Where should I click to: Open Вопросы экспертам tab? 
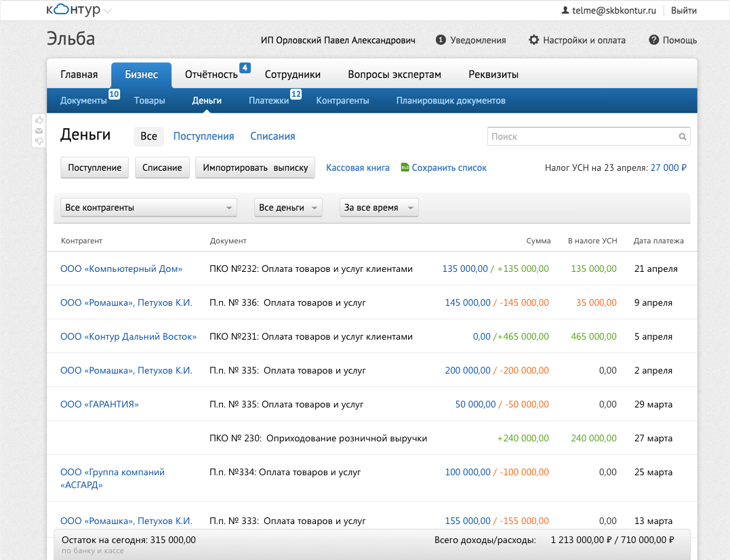pos(394,75)
